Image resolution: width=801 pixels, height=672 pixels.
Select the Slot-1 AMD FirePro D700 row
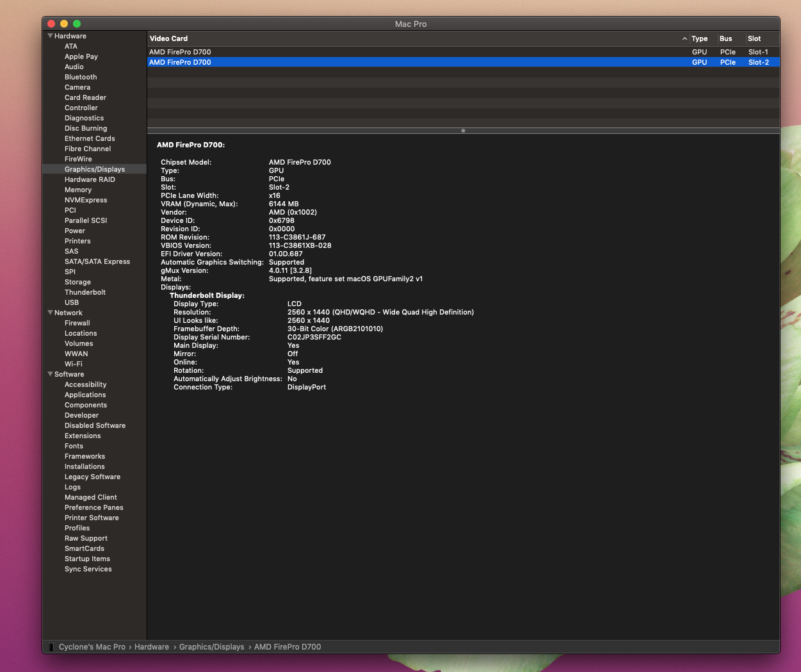click(x=320, y=52)
